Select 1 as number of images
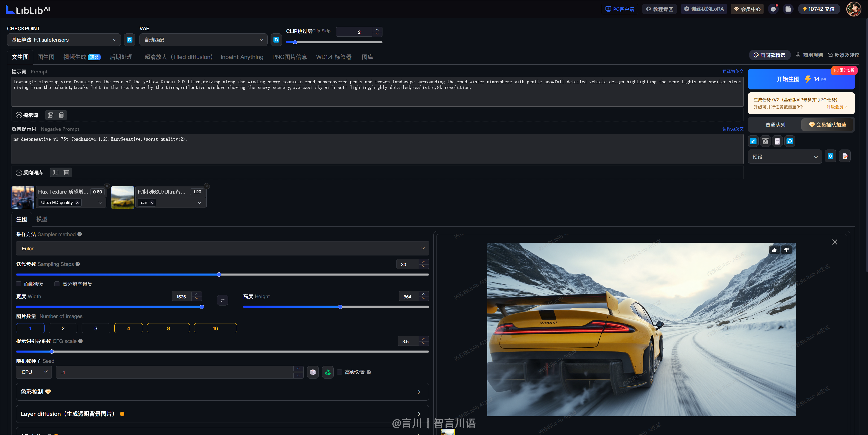Screen dimensions: 868x435 point(30,328)
